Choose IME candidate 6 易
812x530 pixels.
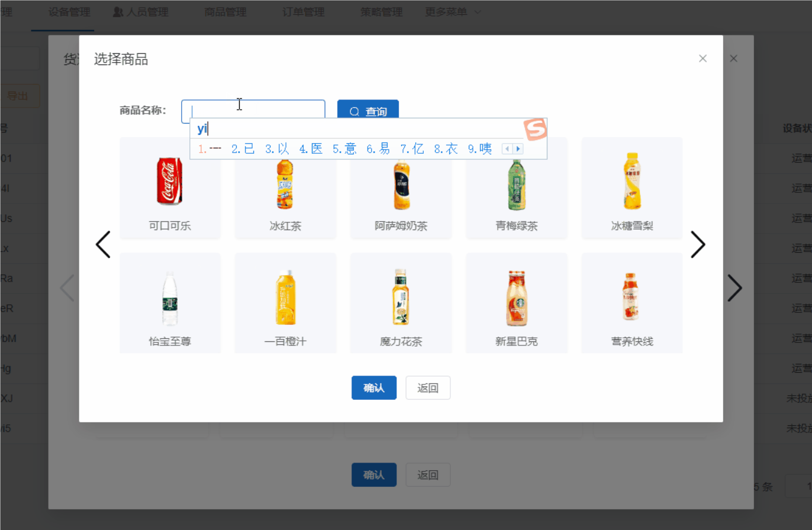coord(378,149)
